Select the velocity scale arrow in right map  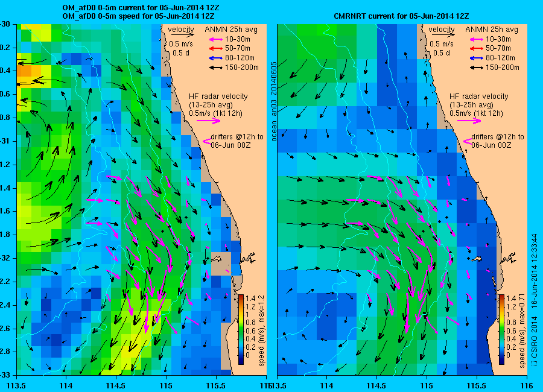[443, 35]
